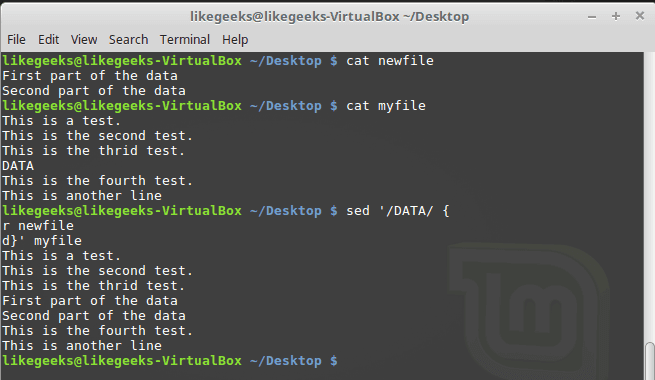Click the sed '/DATA/ { command line
655x380 pixels.
click(398, 211)
